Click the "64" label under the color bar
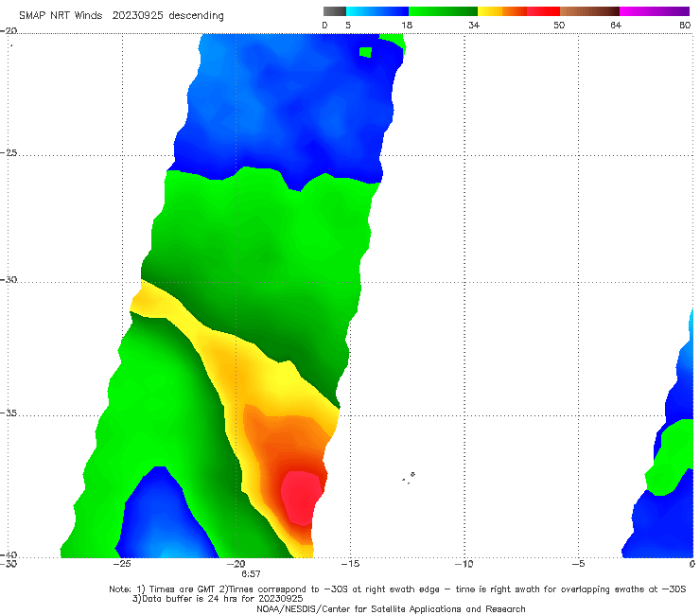Viewport: 700px width, 615px height. click(x=616, y=25)
